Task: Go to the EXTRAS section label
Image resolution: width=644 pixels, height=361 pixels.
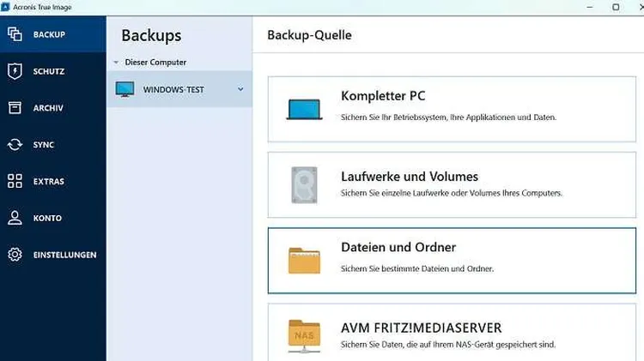Action: tap(49, 181)
